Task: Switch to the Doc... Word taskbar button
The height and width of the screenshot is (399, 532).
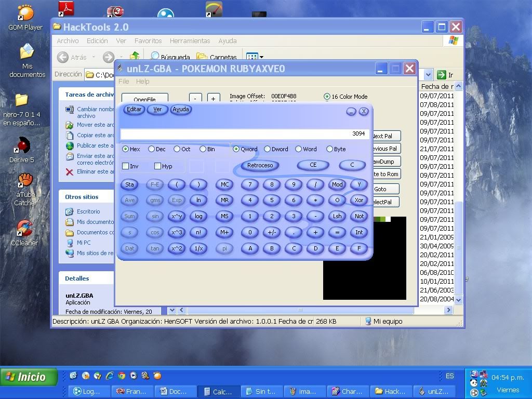Action: click(175, 391)
